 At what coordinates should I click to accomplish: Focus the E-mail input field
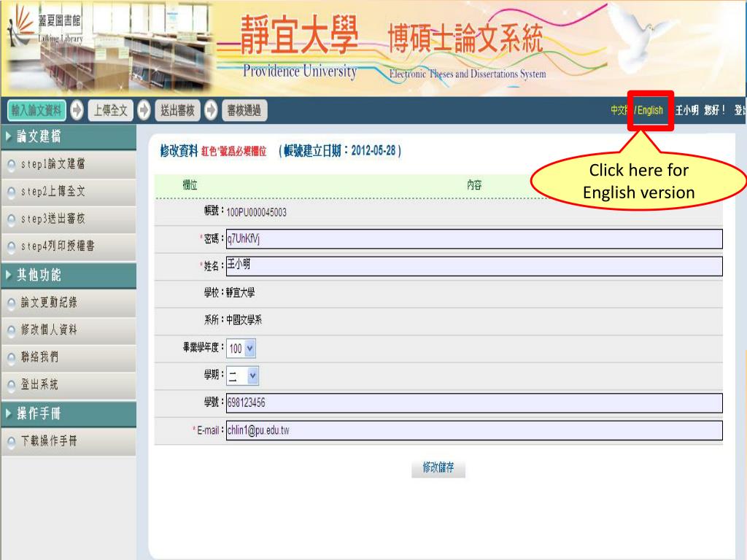coord(474,430)
